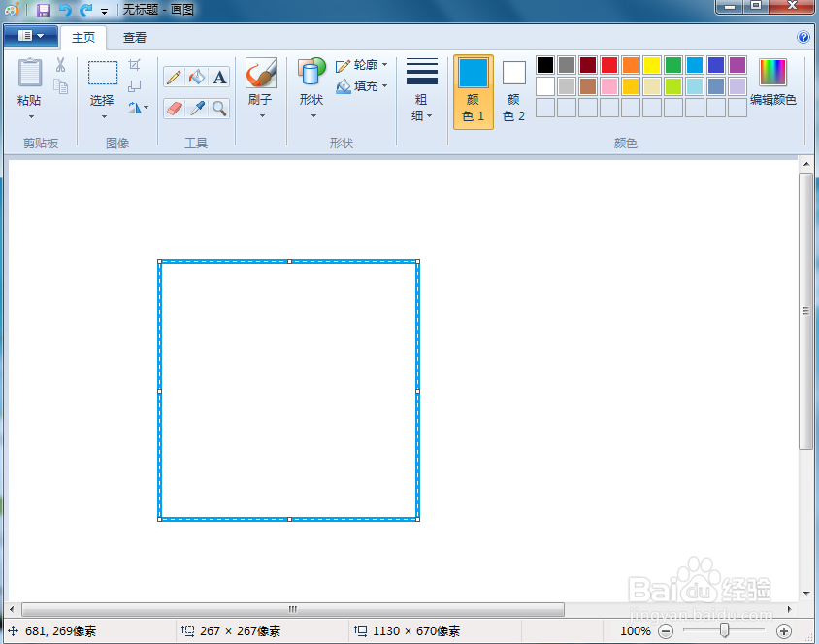Pick the pink color swatch
Image resolution: width=819 pixels, height=644 pixels.
click(609, 86)
